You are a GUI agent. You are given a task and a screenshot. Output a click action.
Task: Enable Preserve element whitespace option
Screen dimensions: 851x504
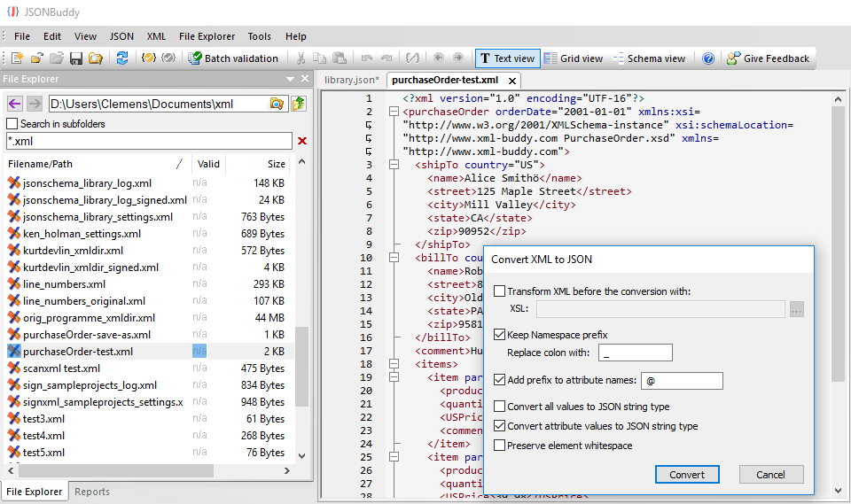point(499,446)
